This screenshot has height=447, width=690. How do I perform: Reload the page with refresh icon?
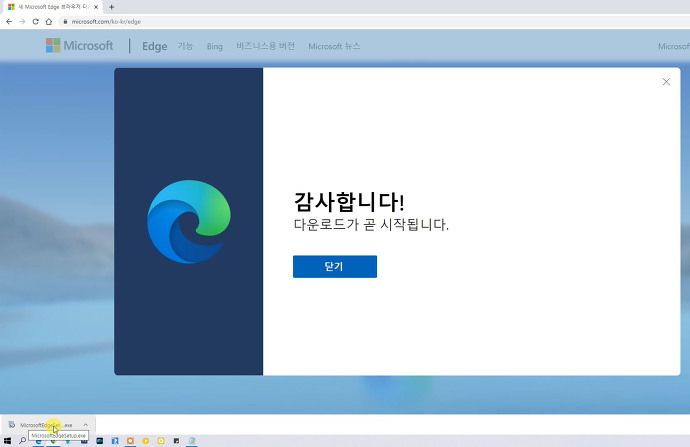pyautogui.click(x=36, y=22)
